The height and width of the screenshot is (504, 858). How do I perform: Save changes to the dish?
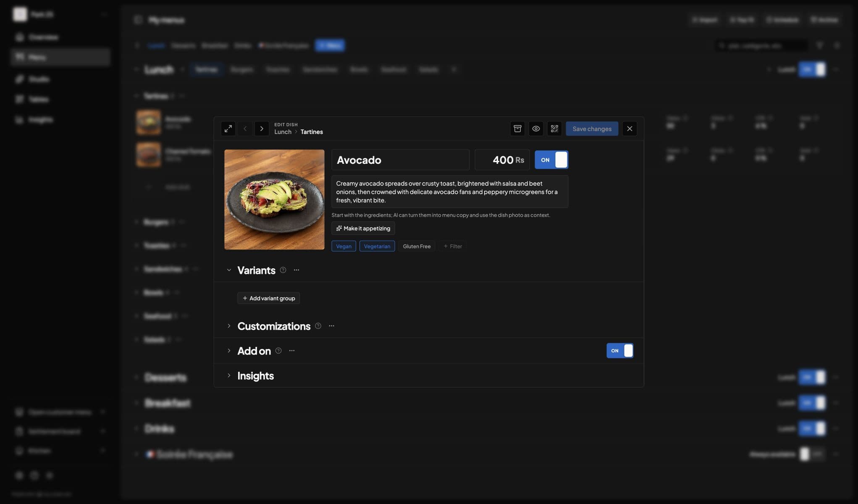point(592,129)
